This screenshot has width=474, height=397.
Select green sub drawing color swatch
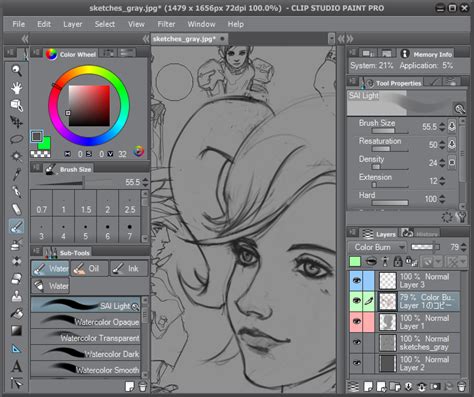[46, 144]
